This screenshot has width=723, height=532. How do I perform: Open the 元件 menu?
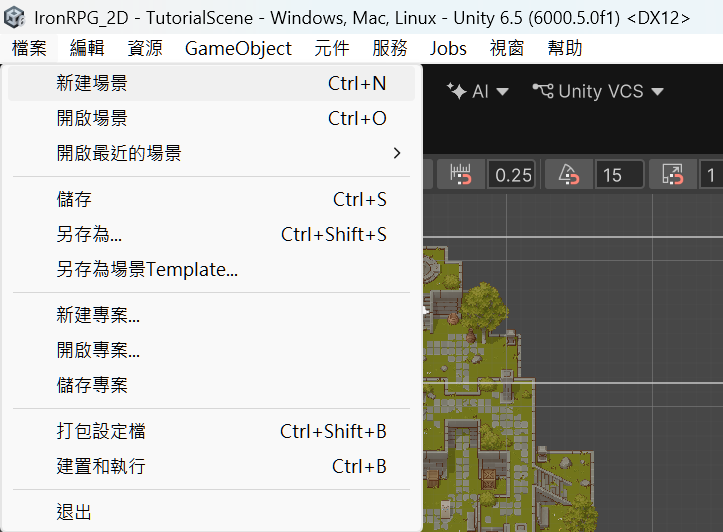[x=332, y=48]
